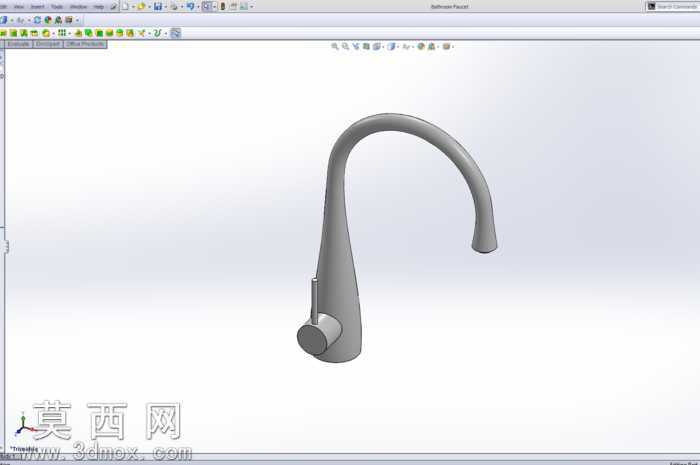This screenshot has width=700, height=465.
Task: Select Zoom to Area in heads-up toolbar
Action: (x=345, y=46)
